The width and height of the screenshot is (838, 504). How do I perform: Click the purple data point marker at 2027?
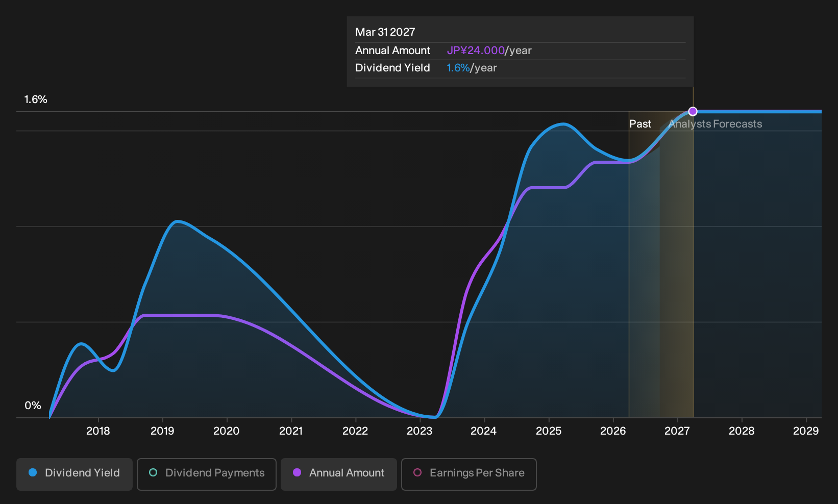pos(693,111)
